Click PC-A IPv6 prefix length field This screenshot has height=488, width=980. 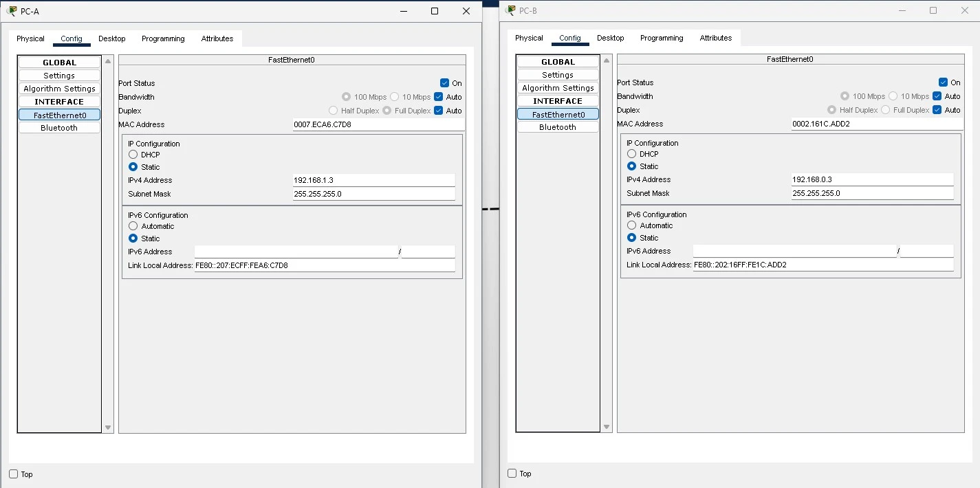point(428,252)
